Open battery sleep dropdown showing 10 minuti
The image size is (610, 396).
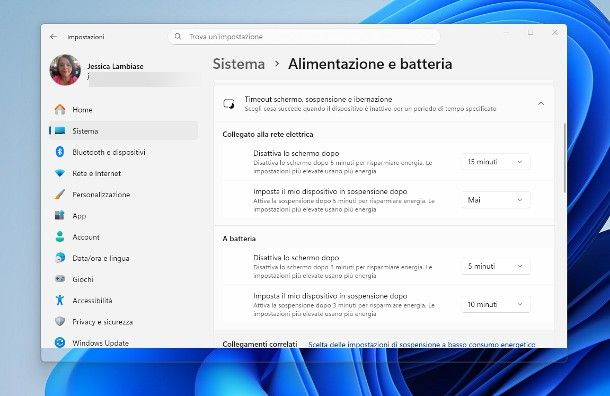click(496, 304)
